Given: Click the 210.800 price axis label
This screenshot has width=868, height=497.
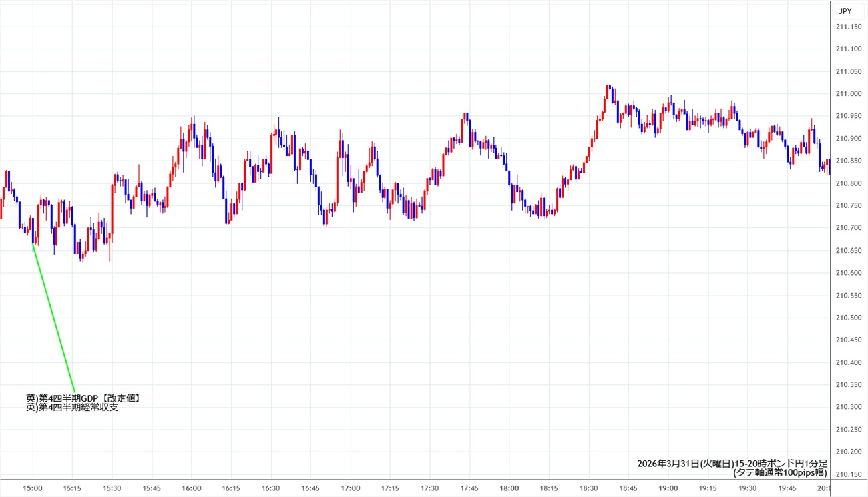Looking at the screenshot, I should point(848,183).
